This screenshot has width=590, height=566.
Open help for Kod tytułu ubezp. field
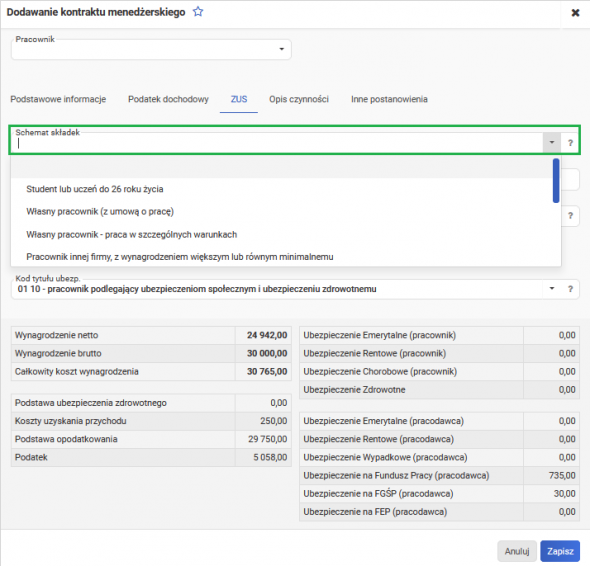click(x=570, y=289)
